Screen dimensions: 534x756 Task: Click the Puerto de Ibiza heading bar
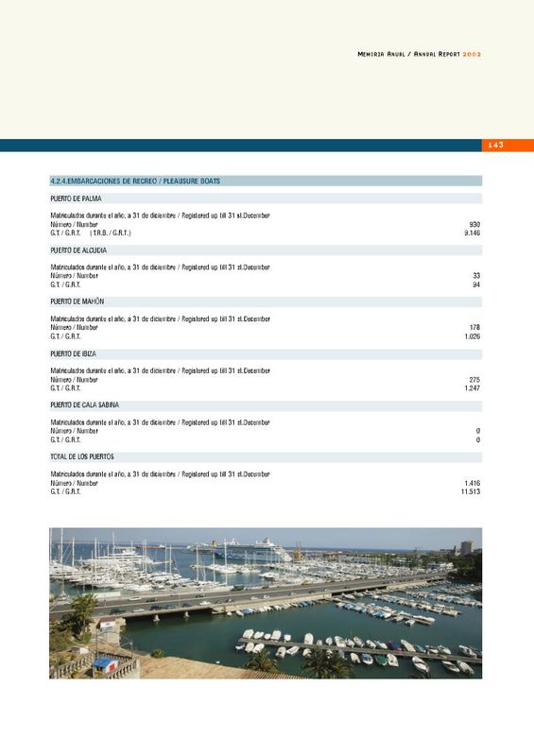pyautogui.click(x=266, y=353)
